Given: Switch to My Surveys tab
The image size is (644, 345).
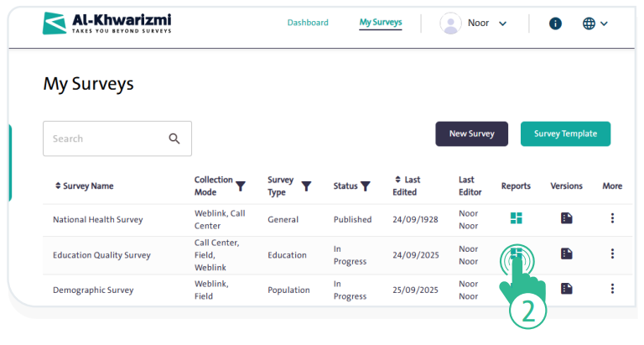Looking at the screenshot, I should point(380,23).
